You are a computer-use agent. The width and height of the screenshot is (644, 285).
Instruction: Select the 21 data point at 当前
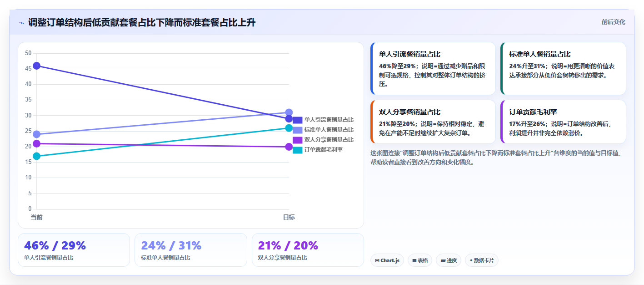(36, 144)
